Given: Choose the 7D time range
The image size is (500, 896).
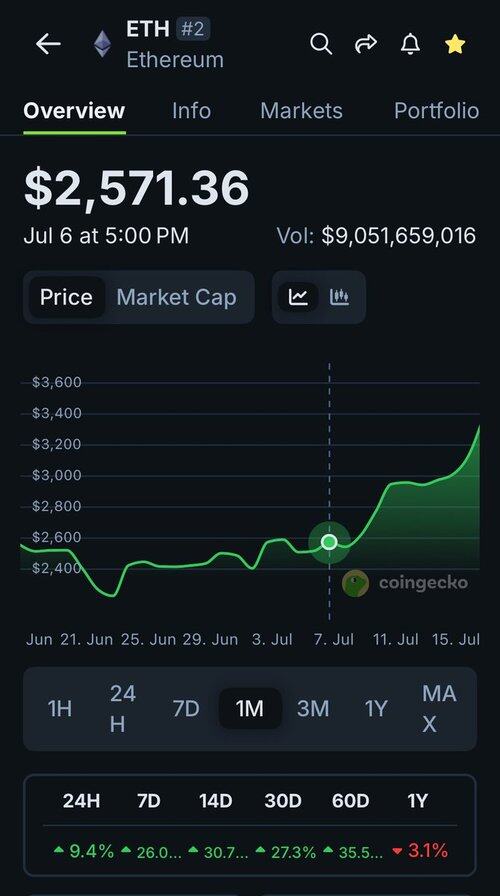Looking at the screenshot, I should point(186,709).
